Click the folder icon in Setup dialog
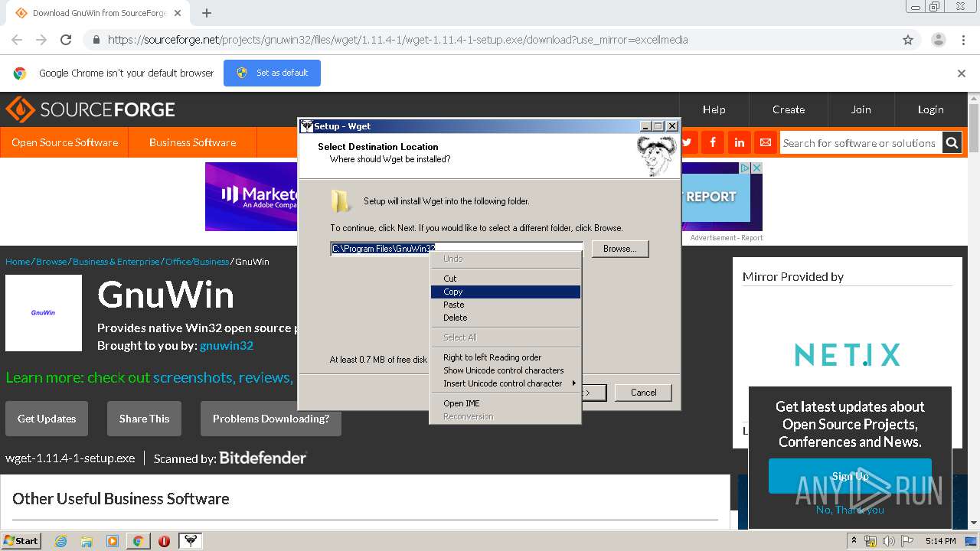 coord(341,201)
